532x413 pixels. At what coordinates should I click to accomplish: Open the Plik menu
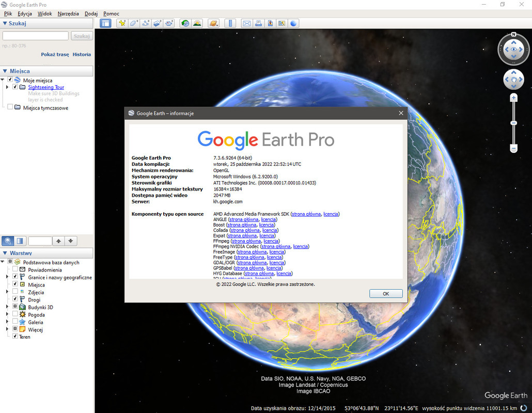pyautogui.click(x=8, y=13)
